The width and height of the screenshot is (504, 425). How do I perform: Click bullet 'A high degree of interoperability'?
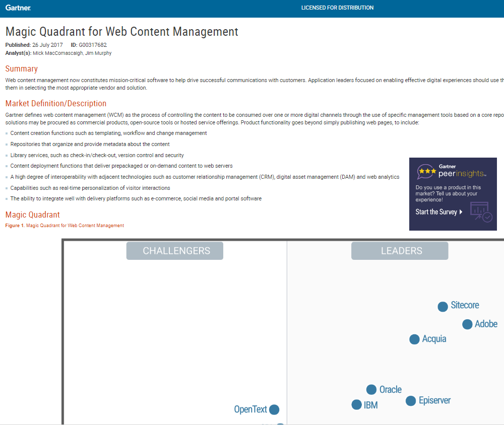205,177
